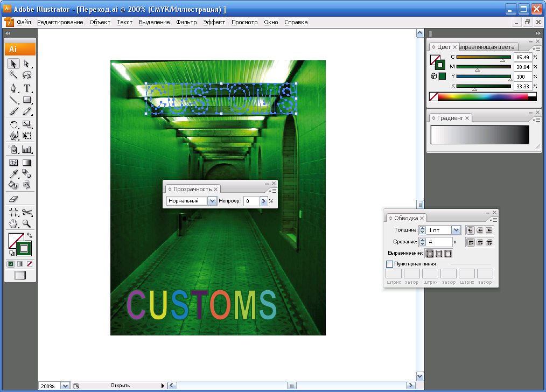Viewport: 546px width, 392px height.
Task: Select the Hand tool
Action: tap(13, 224)
